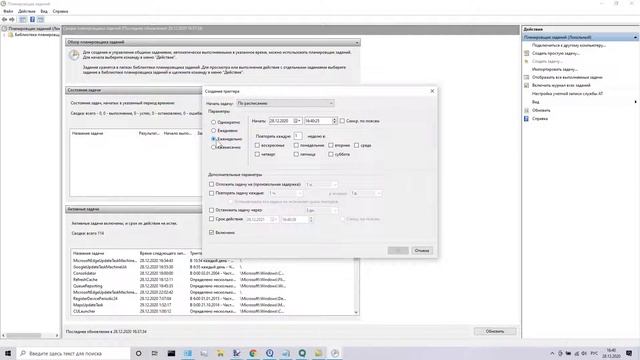Open the repeat duration dropdown
Viewport: 640px width, 360px height.
(366, 193)
